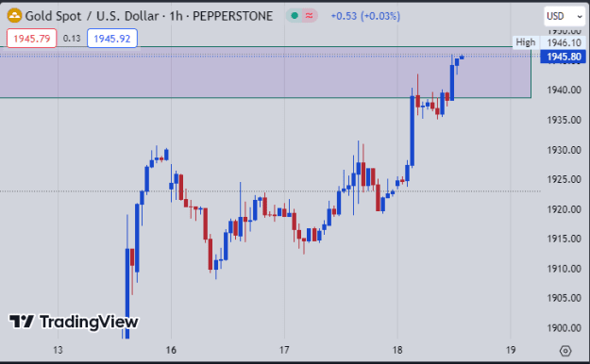Click the 1h interval label

[x=176, y=16]
